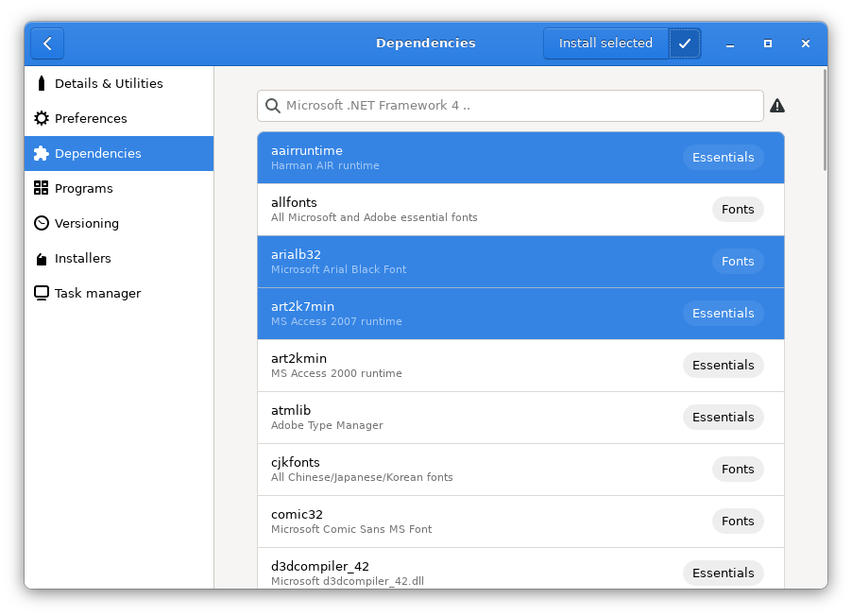The width and height of the screenshot is (852, 616).
Task: Click the puzzle piece Dependencies icon
Action: pos(42,153)
